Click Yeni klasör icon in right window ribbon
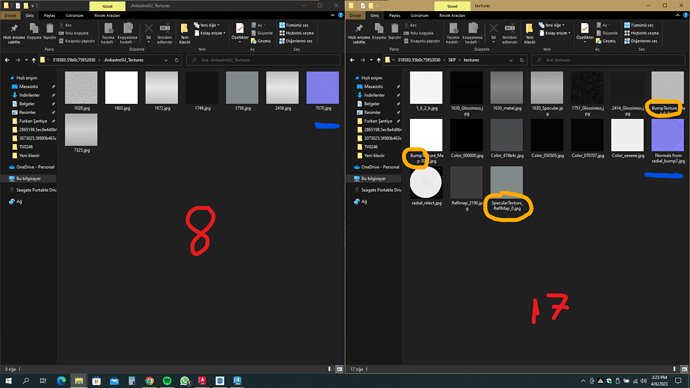The height and width of the screenshot is (388, 690). 529,29
